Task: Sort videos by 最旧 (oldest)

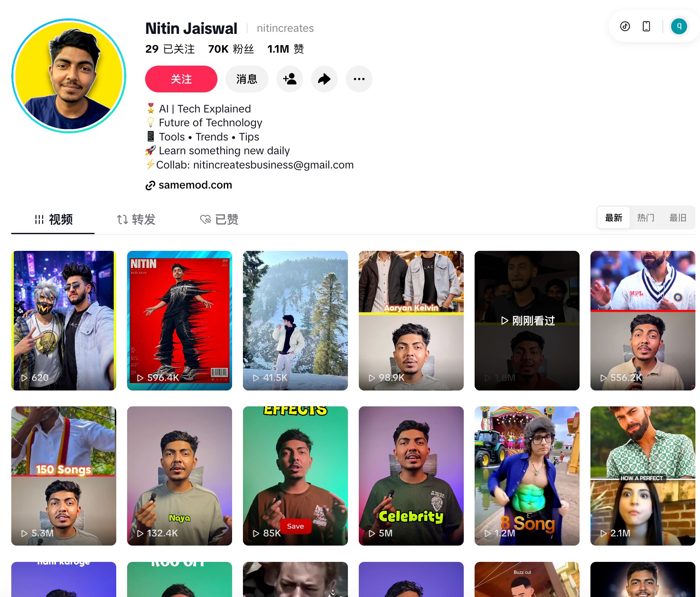Action: point(678,218)
